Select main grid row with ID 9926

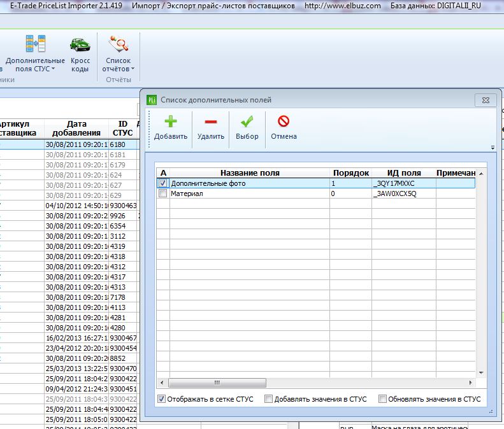coord(69,216)
